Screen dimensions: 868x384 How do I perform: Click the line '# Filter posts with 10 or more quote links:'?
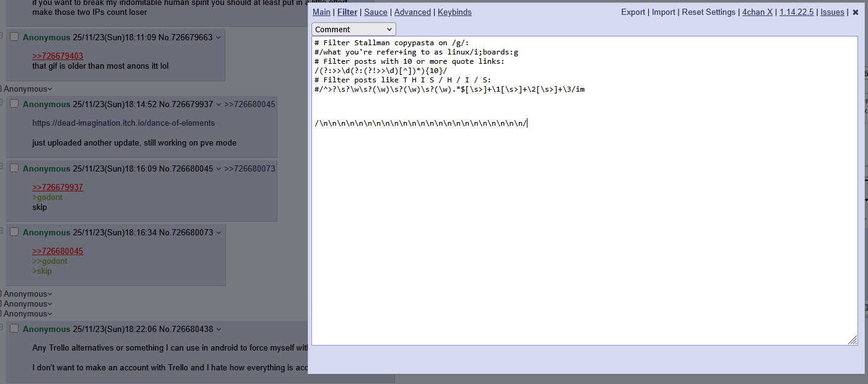pyautogui.click(x=409, y=61)
